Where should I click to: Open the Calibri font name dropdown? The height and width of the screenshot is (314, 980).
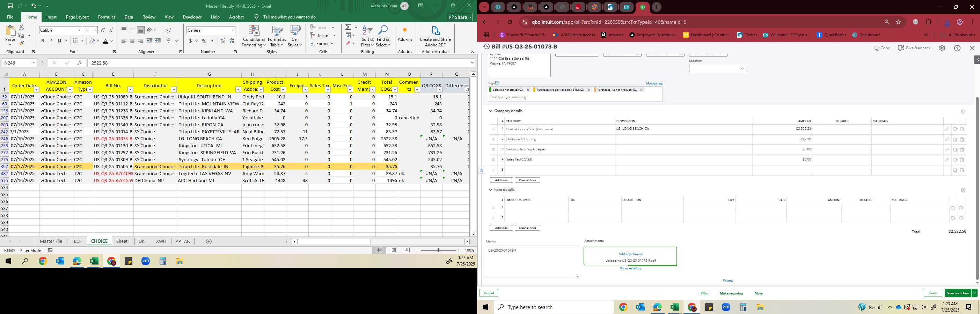(80, 30)
